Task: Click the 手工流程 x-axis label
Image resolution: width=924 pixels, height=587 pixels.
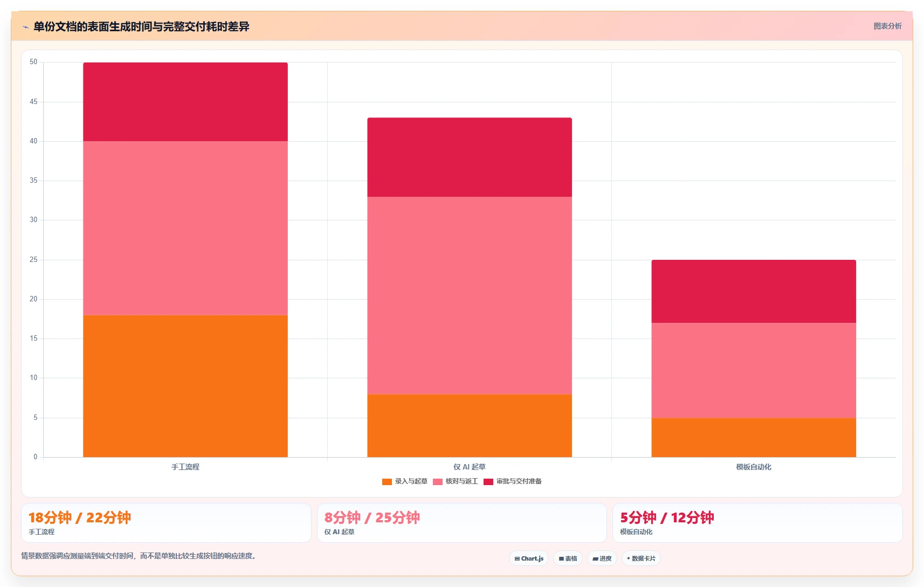Action: (185, 467)
